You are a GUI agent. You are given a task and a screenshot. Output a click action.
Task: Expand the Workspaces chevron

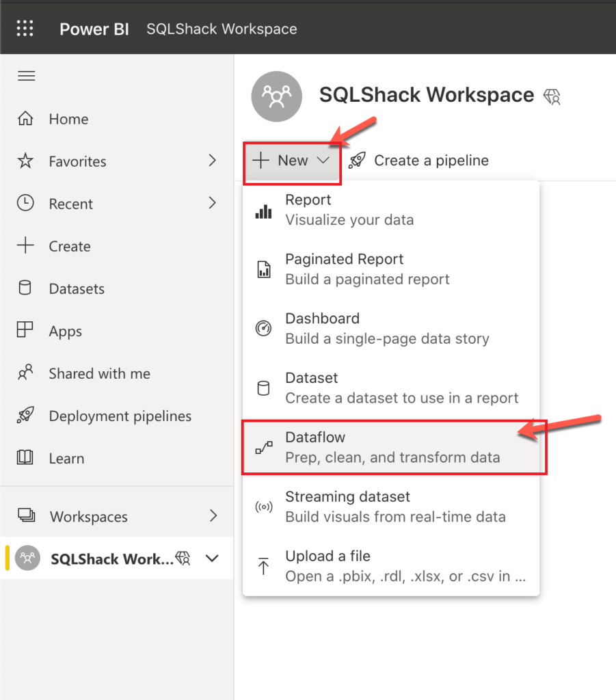coord(213,515)
